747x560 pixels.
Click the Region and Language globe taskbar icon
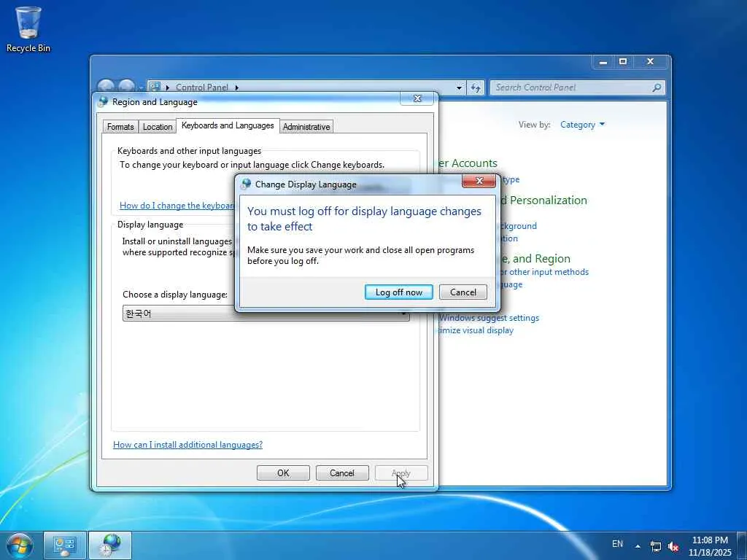coord(110,545)
